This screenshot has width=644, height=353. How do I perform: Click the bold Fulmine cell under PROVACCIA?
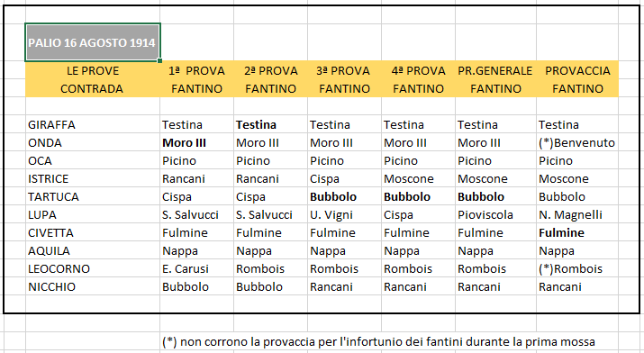coord(577,232)
